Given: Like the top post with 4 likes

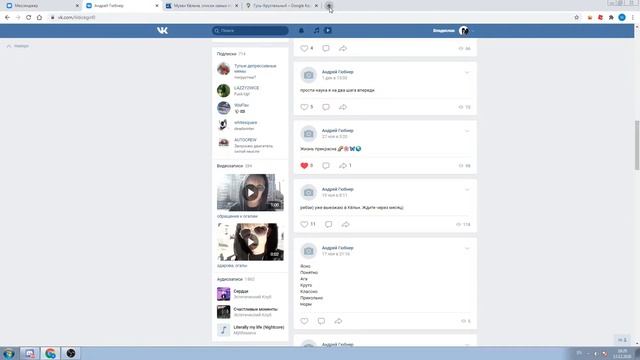Looking at the screenshot, I should click(x=304, y=48).
